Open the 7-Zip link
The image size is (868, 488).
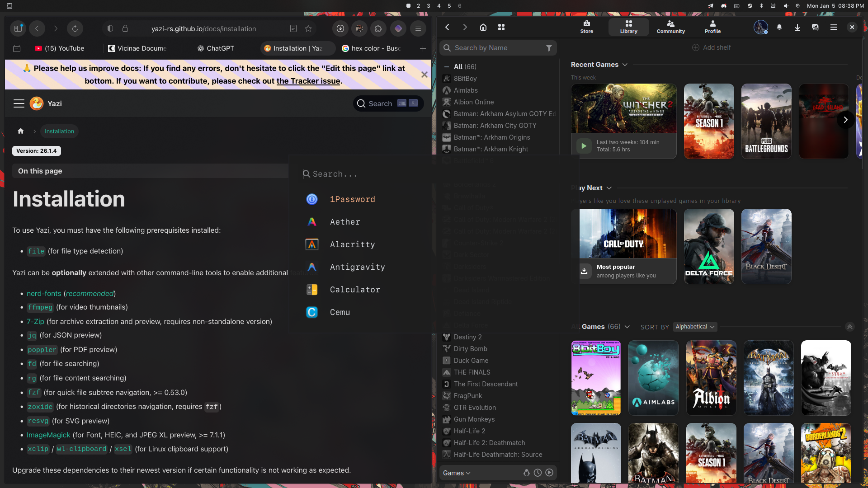35,321
